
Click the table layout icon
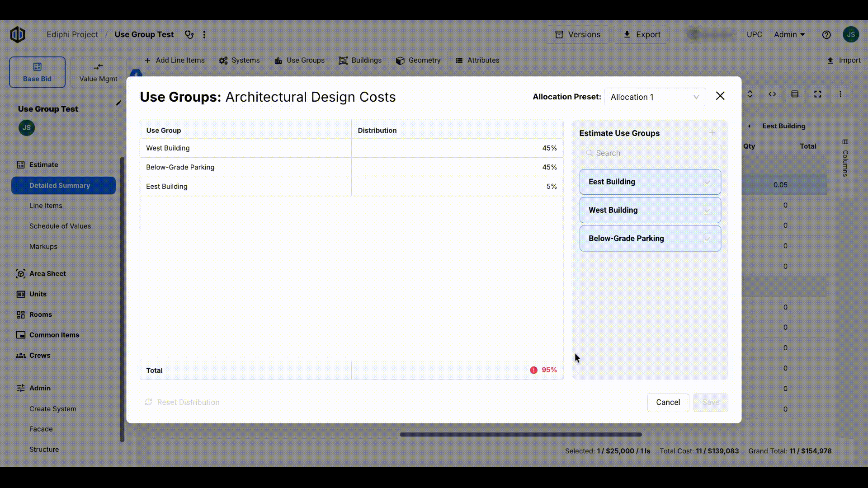(x=795, y=94)
